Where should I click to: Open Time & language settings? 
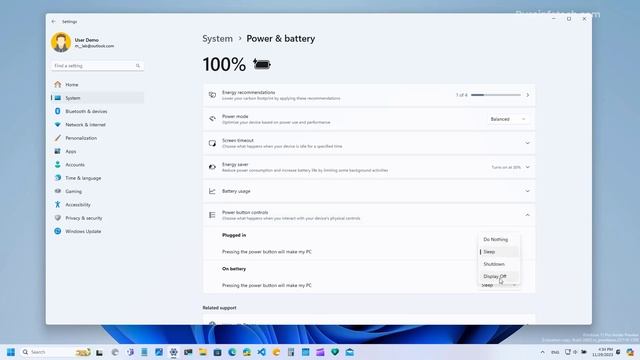point(97,178)
